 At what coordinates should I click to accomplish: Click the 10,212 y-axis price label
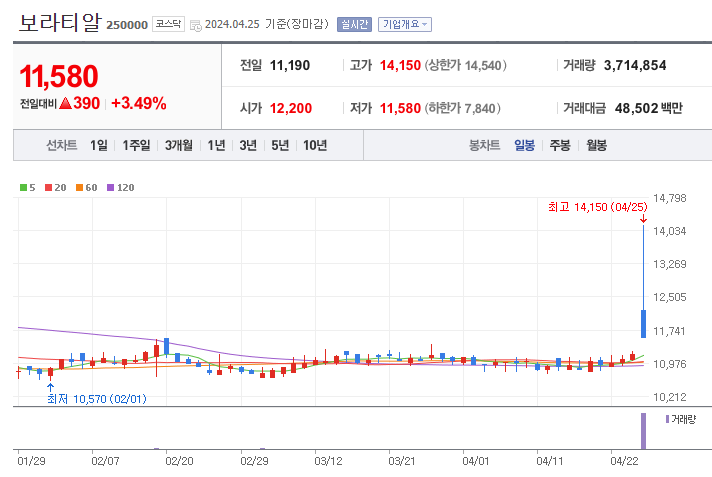[670, 397]
